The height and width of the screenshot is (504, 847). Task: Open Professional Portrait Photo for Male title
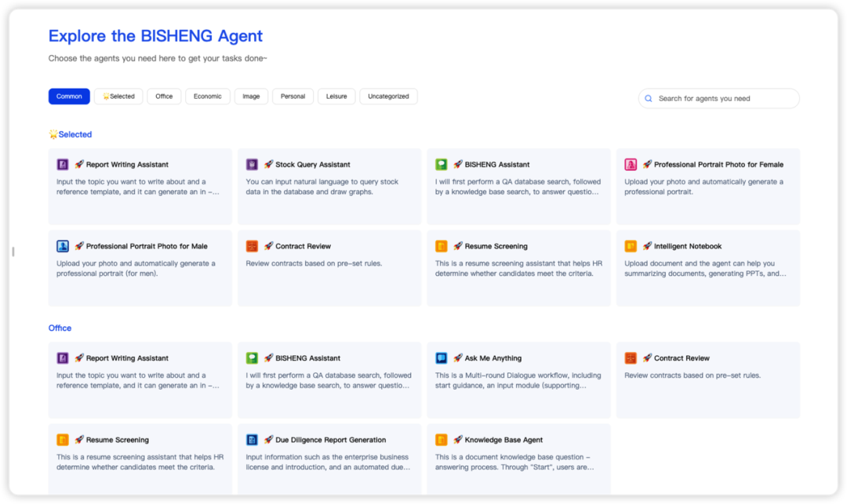coord(147,246)
